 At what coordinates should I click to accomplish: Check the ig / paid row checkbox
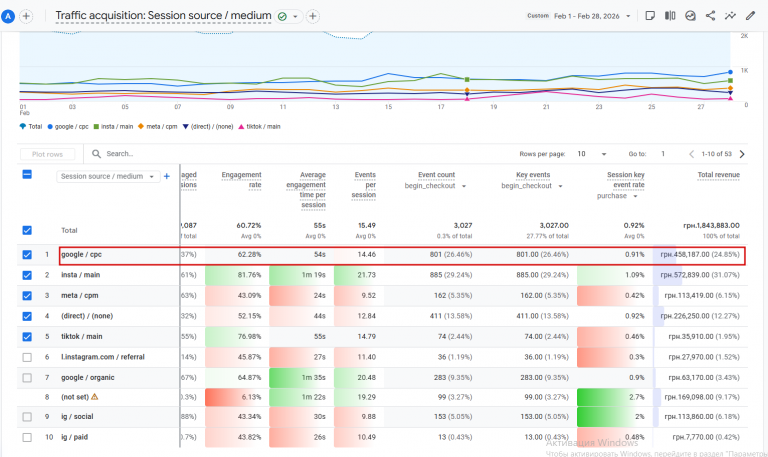click(x=27, y=437)
